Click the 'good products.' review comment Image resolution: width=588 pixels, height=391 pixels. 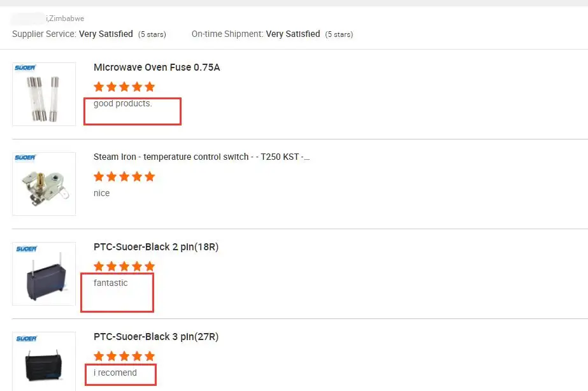point(123,103)
